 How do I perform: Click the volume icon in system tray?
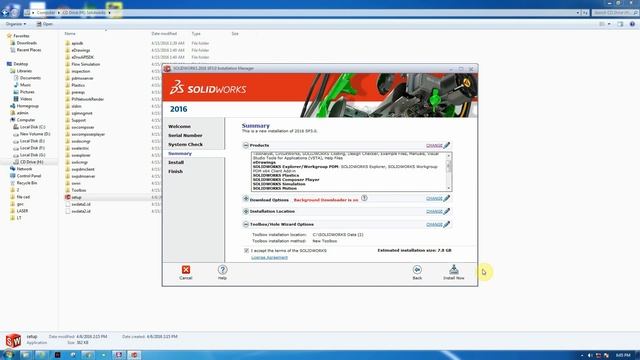tap(590, 356)
